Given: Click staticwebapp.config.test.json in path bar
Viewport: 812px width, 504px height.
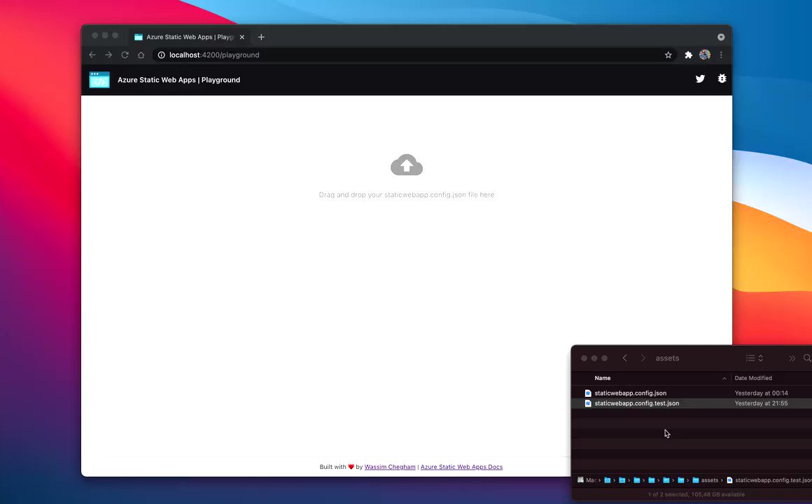Looking at the screenshot, I should 769,480.
